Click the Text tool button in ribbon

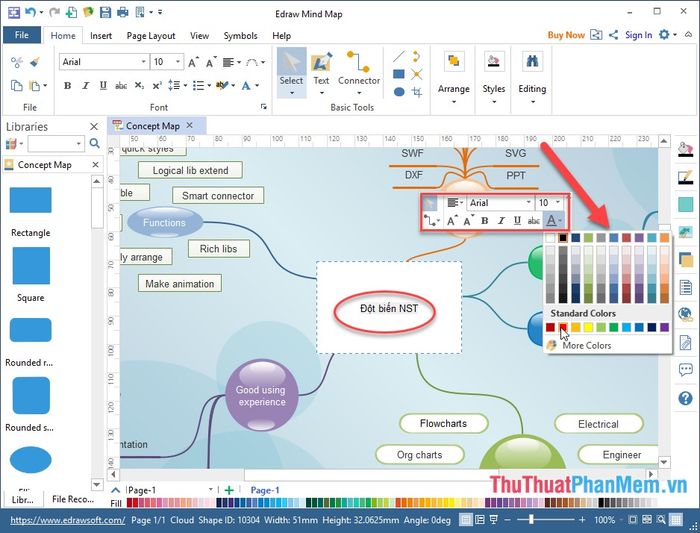[321, 73]
